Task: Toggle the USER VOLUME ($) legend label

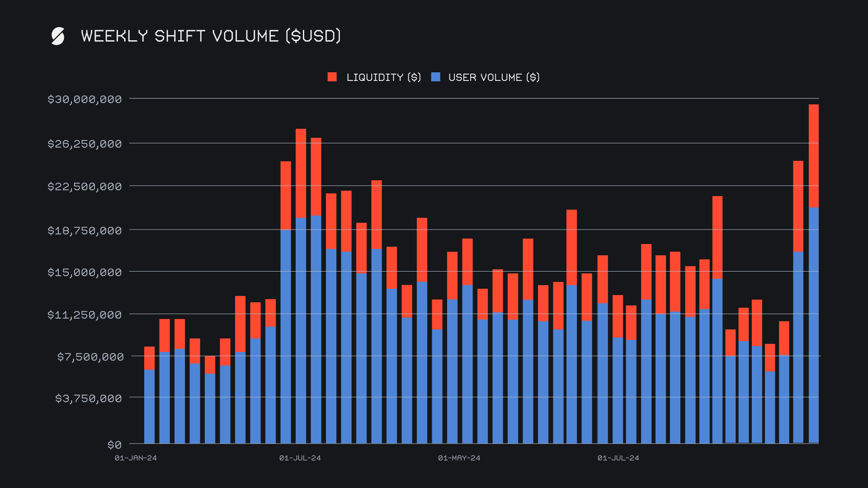Action: [x=494, y=77]
